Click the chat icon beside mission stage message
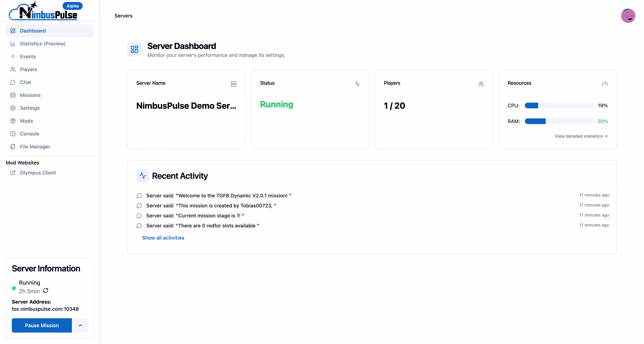 [x=139, y=216]
